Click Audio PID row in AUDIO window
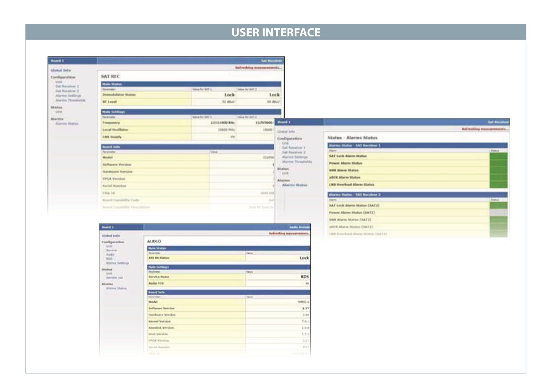Image resolution: width=552 pixels, height=392 pixels. point(229,283)
